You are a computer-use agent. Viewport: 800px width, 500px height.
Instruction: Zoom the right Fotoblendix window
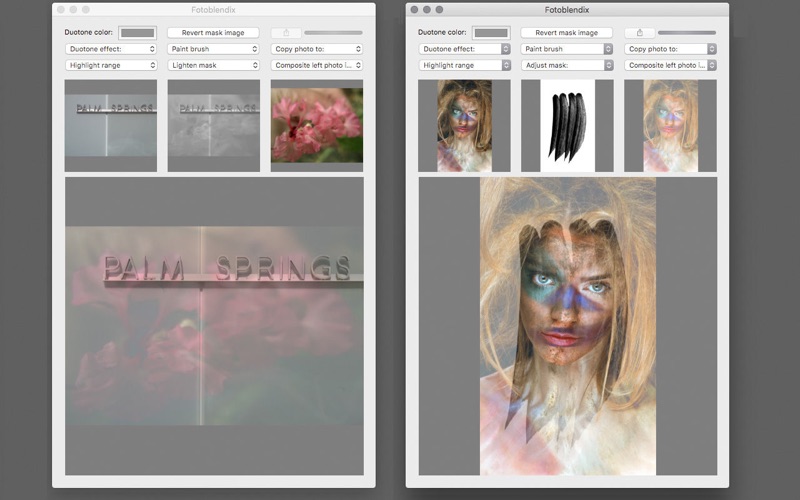pyautogui.click(x=439, y=10)
